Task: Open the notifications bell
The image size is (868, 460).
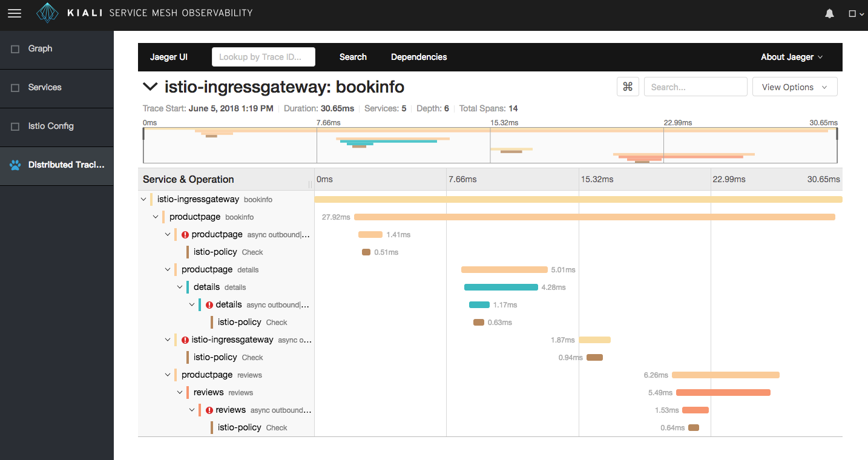Action: [830, 13]
